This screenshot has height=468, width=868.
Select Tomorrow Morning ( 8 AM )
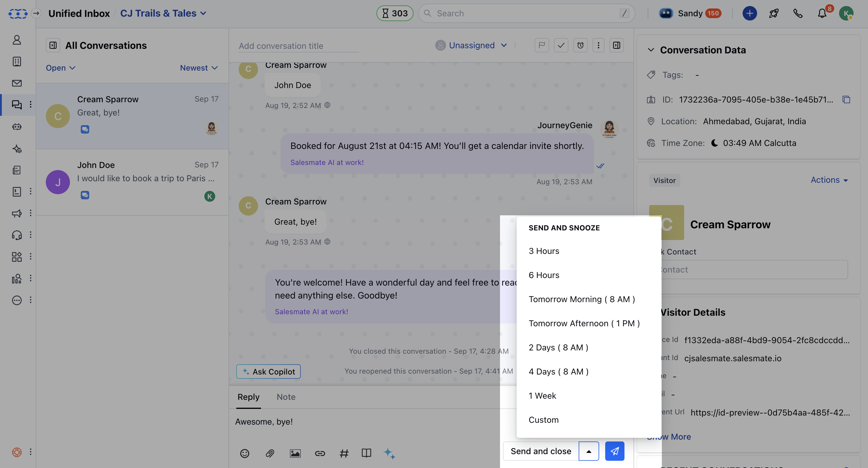589,299
